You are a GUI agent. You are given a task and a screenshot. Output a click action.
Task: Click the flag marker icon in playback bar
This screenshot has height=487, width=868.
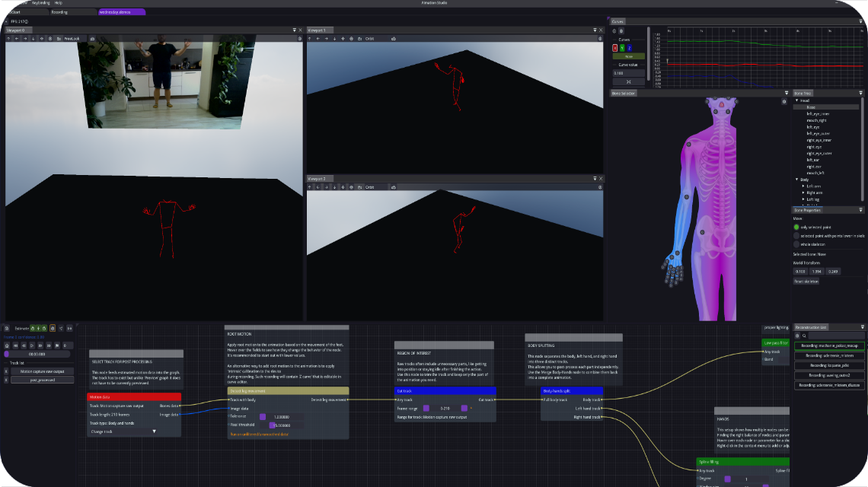tap(56, 345)
